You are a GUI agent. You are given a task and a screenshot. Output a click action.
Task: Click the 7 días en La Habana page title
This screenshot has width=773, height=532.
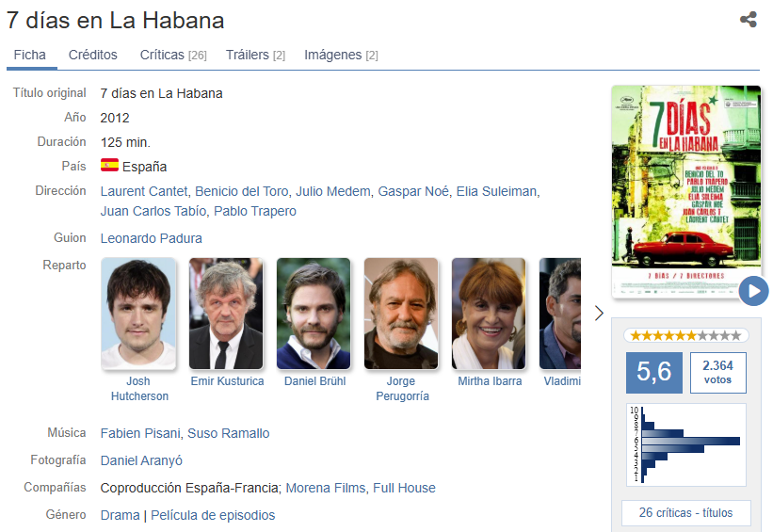(x=116, y=21)
